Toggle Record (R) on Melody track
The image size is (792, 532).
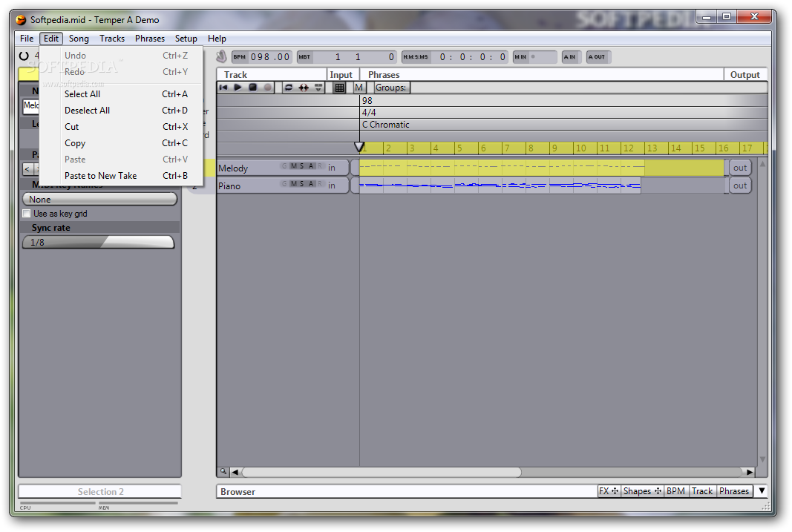tap(319, 166)
